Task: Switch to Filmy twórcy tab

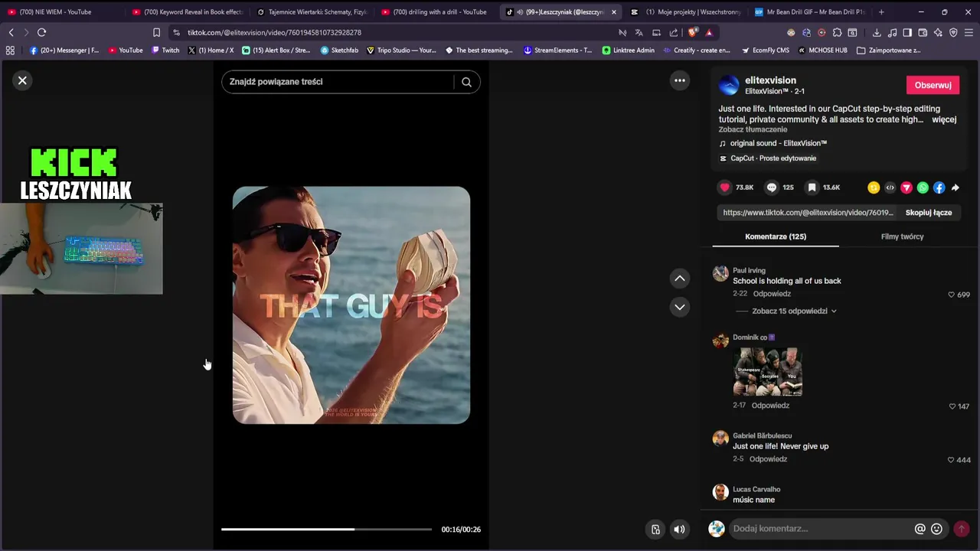Action: pos(902,236)
